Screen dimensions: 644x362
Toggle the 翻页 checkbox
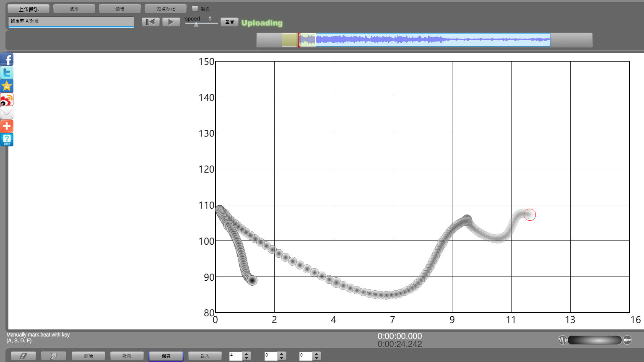point(195,8)
